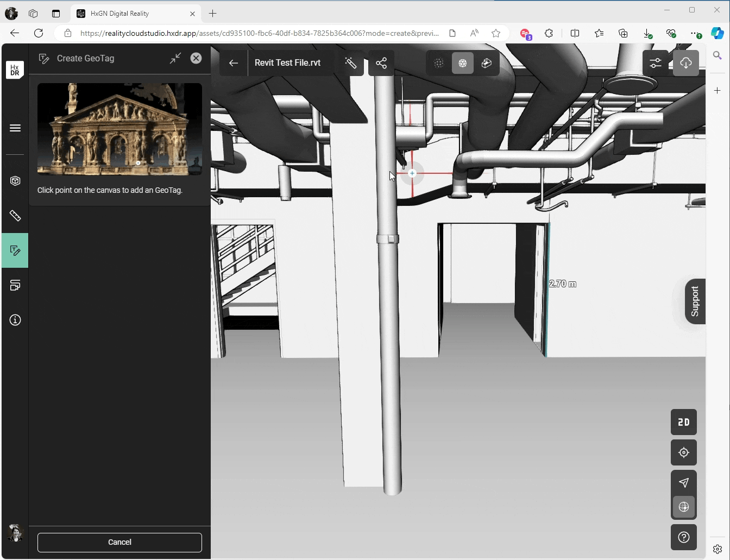Click the magic wand tool icon
Viewport: 730px width, 560px height.
pos(350,63)
